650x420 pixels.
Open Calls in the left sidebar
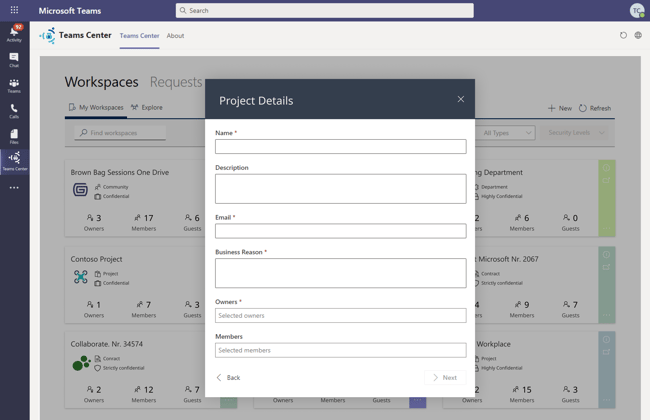(14, 111)
